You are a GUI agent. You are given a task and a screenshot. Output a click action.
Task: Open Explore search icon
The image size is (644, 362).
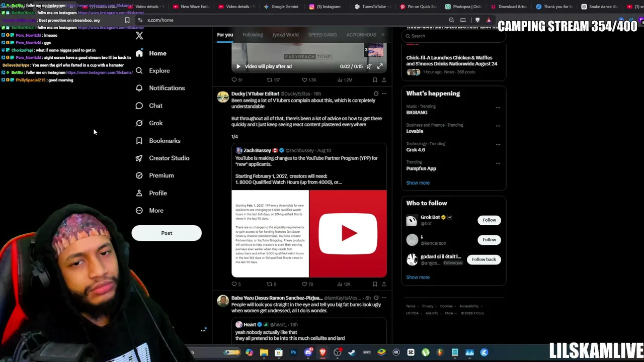[139, 71]
